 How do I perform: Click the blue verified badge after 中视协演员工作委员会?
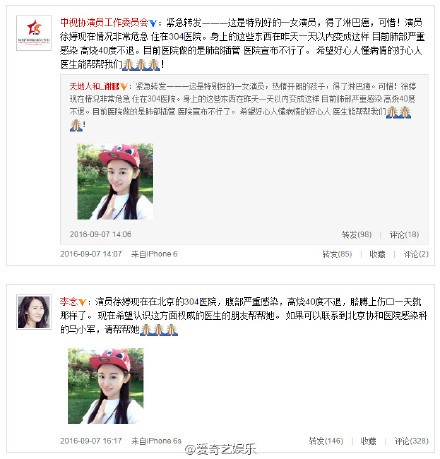pyautogui.click(x=153, y=23)
